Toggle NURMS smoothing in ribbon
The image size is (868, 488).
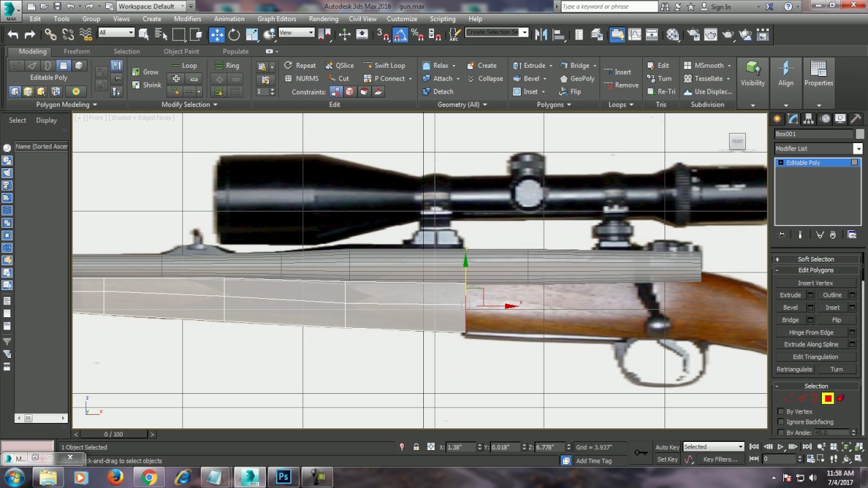300,79
